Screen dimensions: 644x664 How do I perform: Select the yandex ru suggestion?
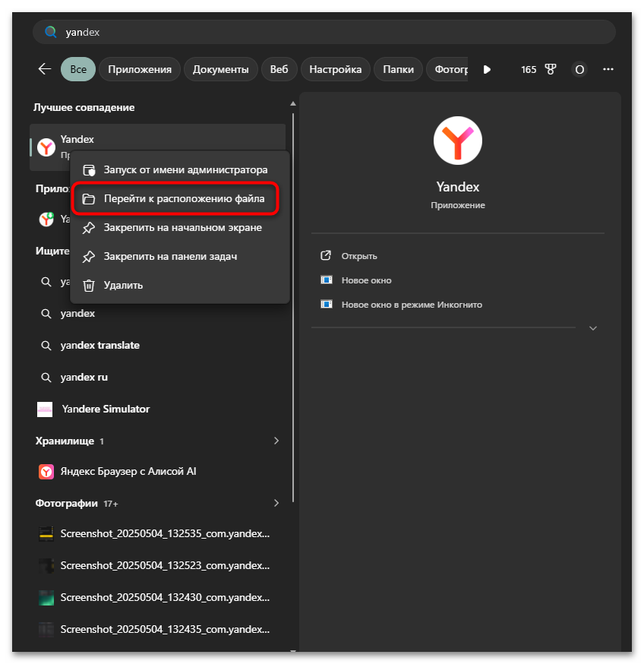click(157, 377)
